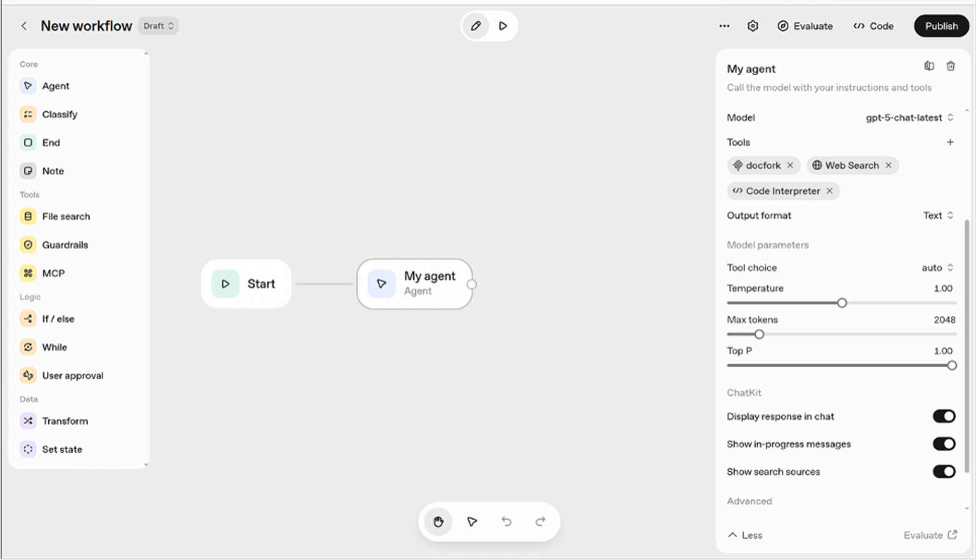Activate the hand pan tool
This screenshot has height=560, width=976.
coord(438,521)
